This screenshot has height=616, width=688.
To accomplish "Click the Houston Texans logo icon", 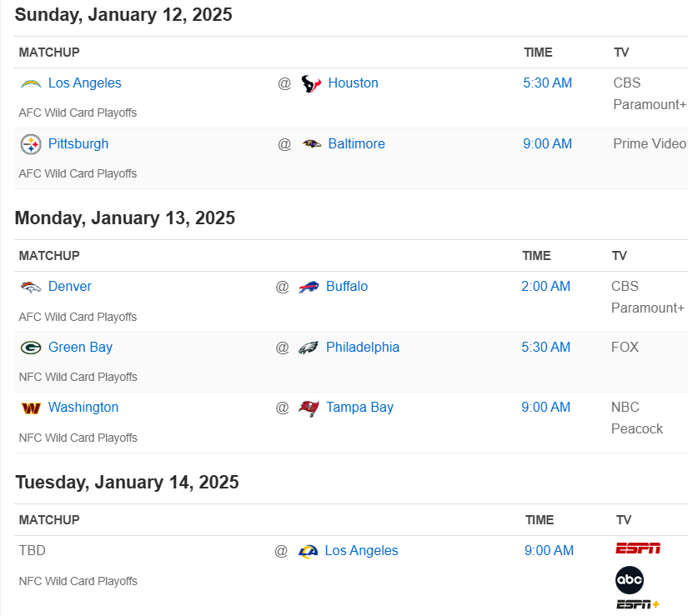I will click(311, 83).
